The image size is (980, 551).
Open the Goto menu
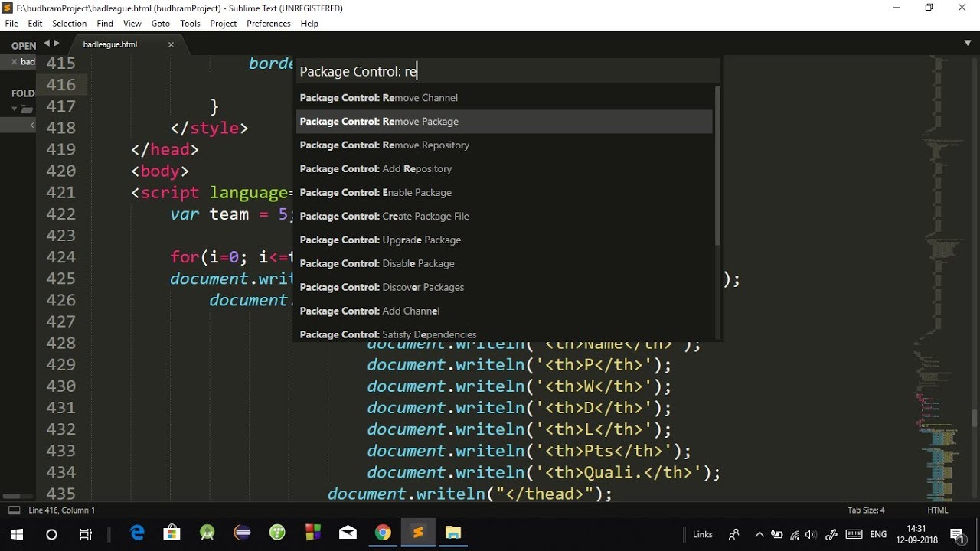click(161, 24)
